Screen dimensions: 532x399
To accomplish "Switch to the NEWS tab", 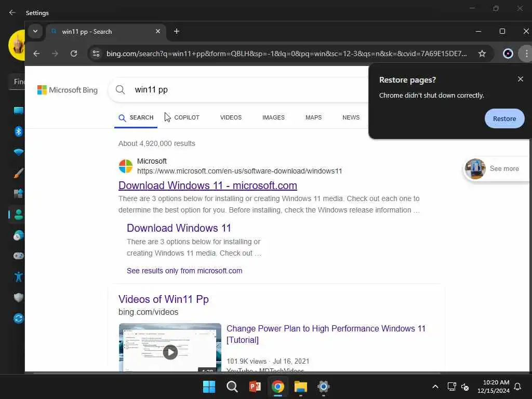I will coord(351,118).
